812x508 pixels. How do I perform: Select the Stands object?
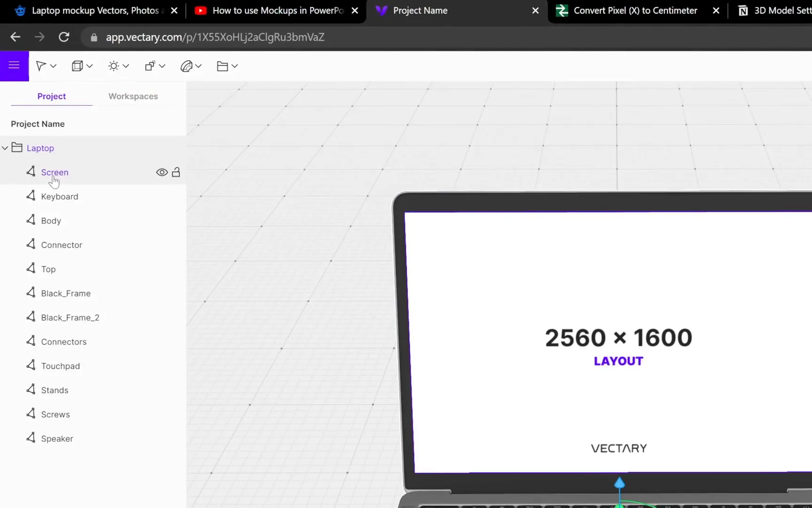55,390
